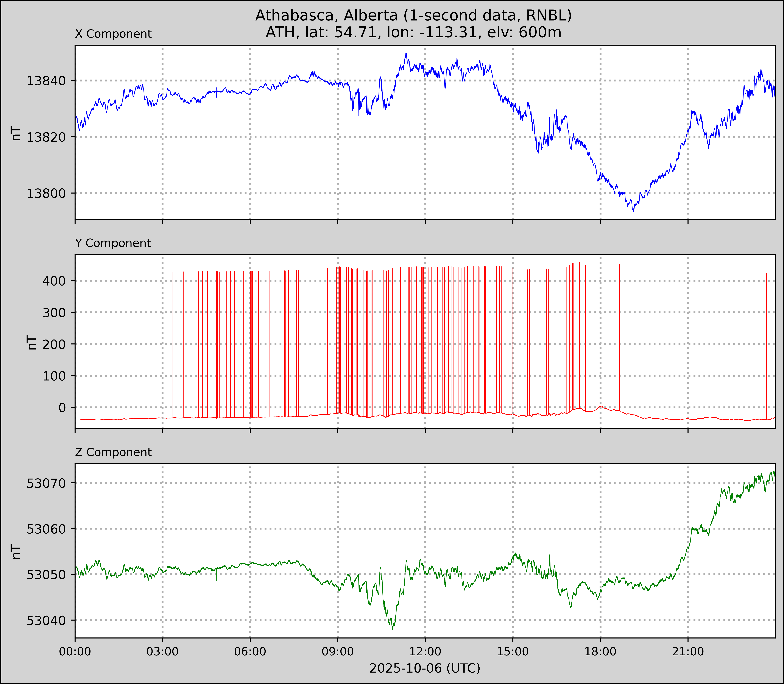Click the isolated red spike near 23:40
The width and height of the screenshot is (784, 684).
(766, 344)
